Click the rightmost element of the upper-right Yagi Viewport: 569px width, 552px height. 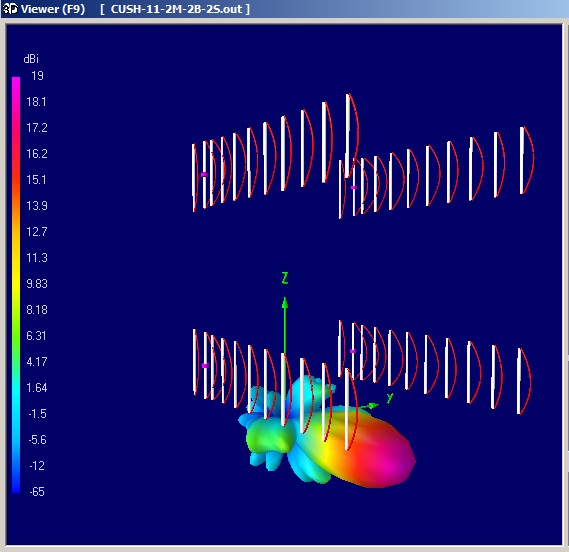coord(522,160)
